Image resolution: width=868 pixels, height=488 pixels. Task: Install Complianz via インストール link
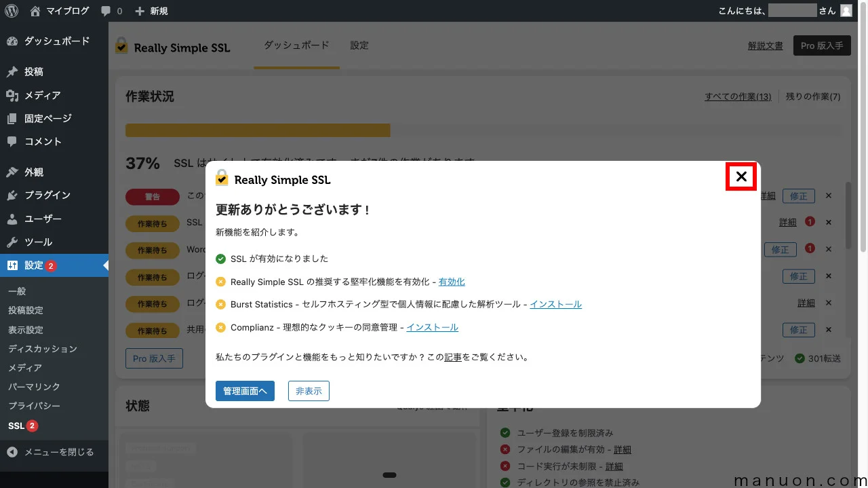(x=432, y=327)
